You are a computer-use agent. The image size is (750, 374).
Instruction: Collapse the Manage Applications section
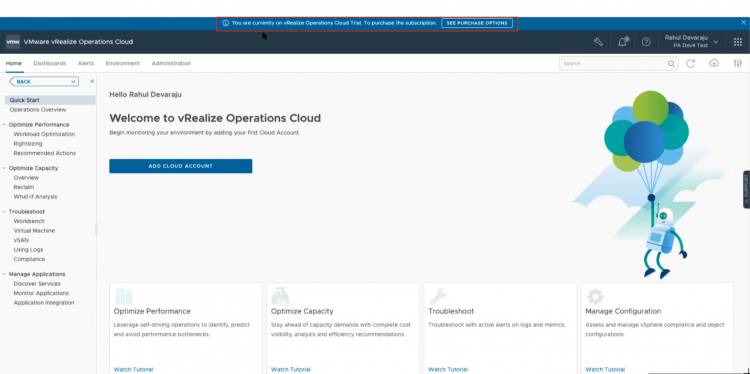tap(4, 275)
